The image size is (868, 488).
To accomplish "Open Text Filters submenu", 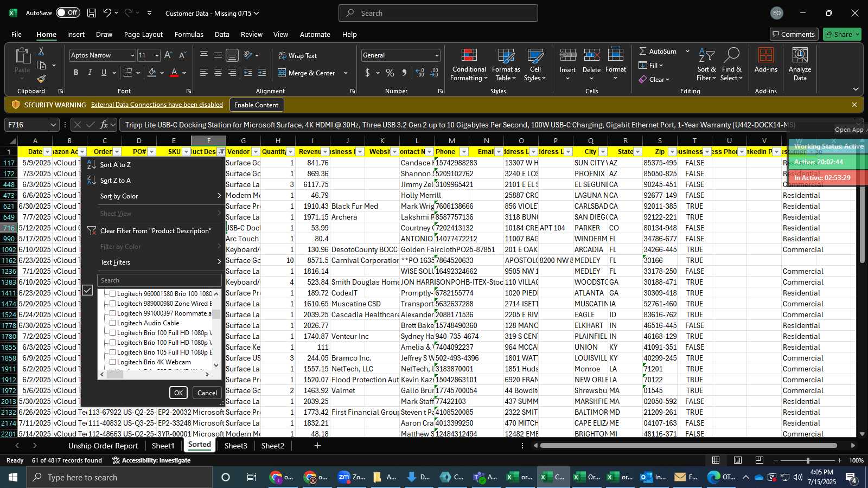I will 155,262.
